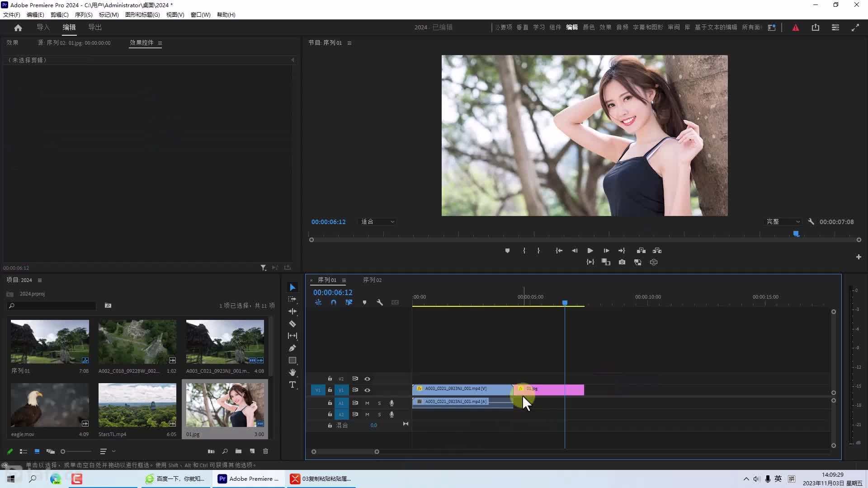Delete selected item trash icon
868x488 pixels.
click(265, 451)
